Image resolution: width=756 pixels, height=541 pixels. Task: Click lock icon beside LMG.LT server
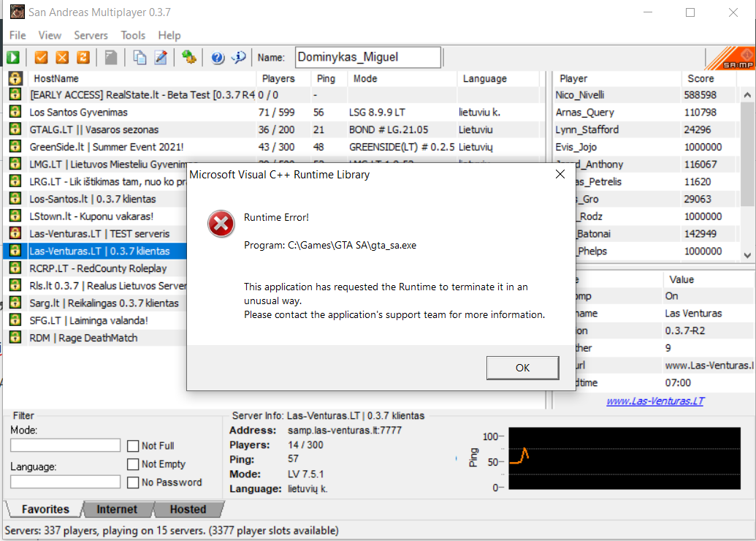click(x=15, y=164)
